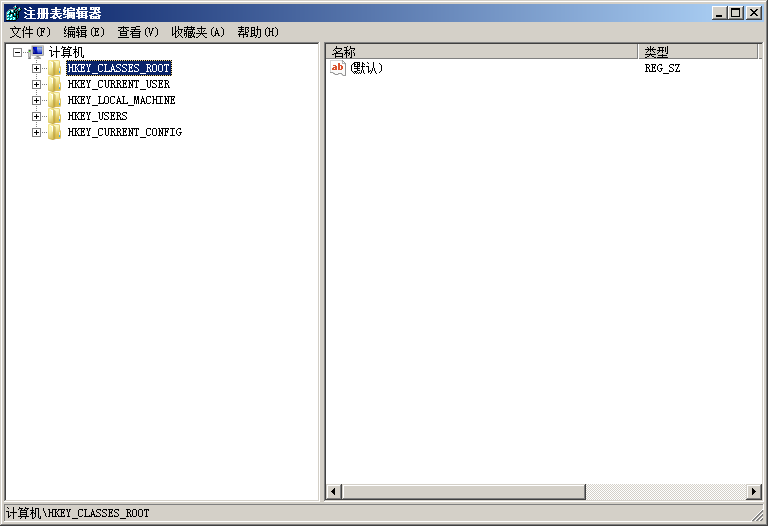Click the ab string value icon
768x526 pixels.
tap(338, 68)
